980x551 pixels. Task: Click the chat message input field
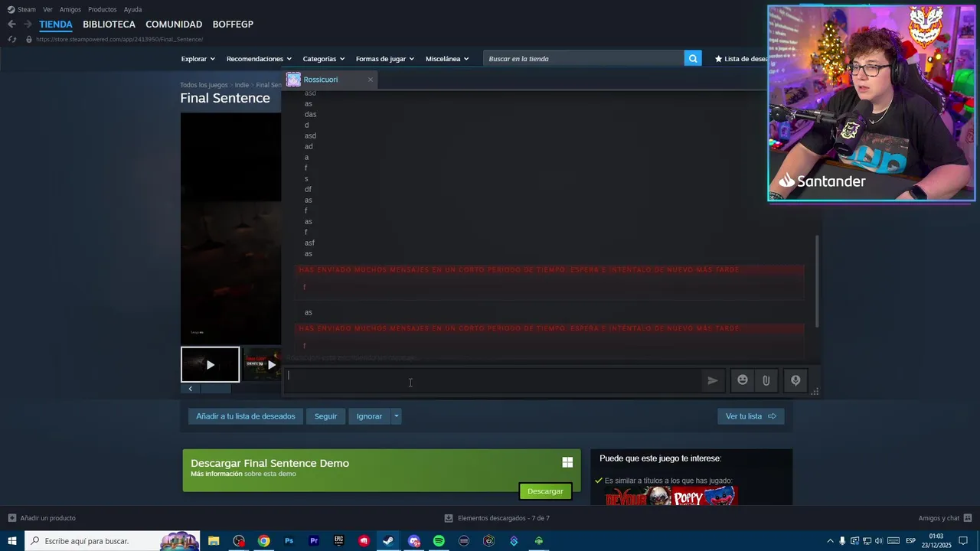[494, 380]
